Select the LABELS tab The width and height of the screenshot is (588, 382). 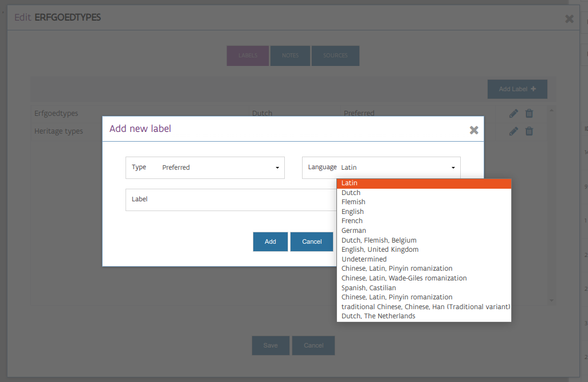pyautogui.click(x=247, y=55)
